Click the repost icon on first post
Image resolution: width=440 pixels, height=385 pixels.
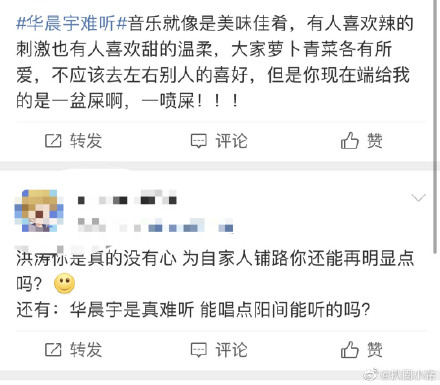(x=53, y=140)
